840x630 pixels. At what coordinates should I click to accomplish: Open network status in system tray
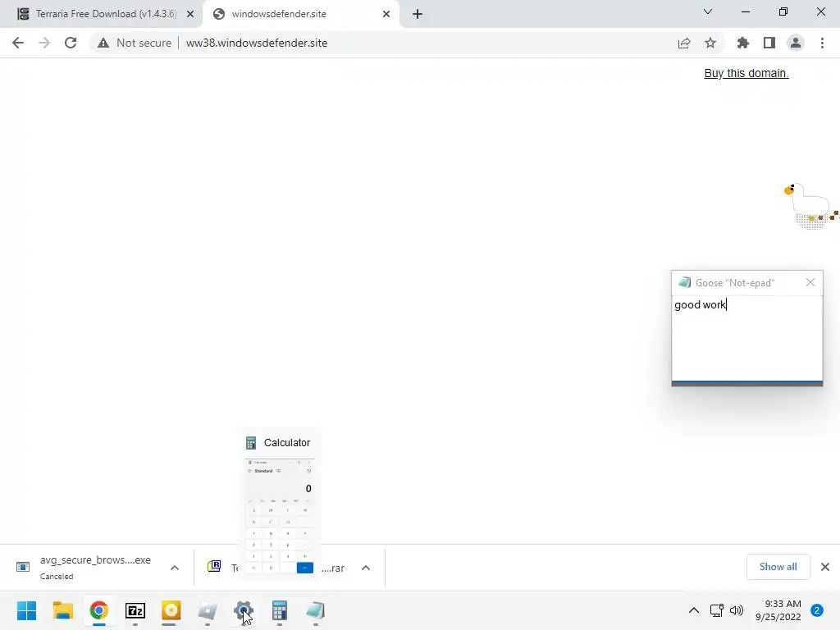716,610
